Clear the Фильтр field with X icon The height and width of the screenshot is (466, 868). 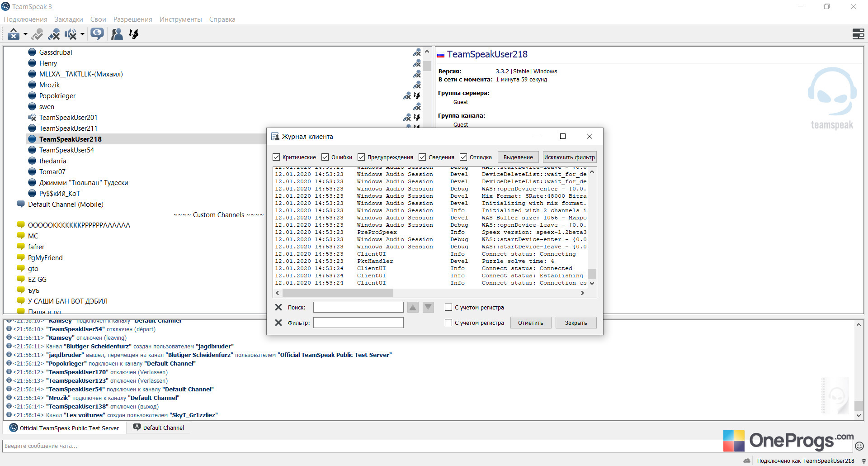pos(278,323)
